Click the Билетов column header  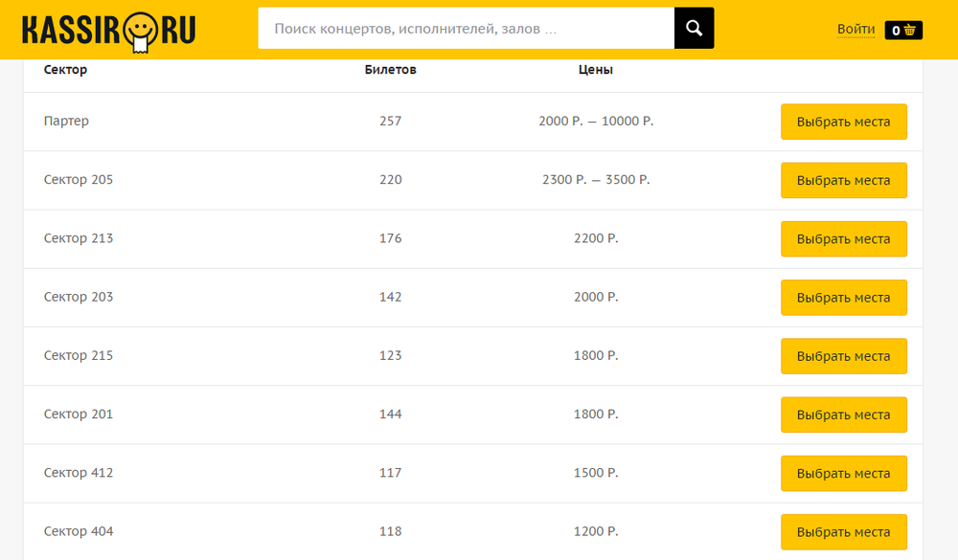tap(390, 70)
